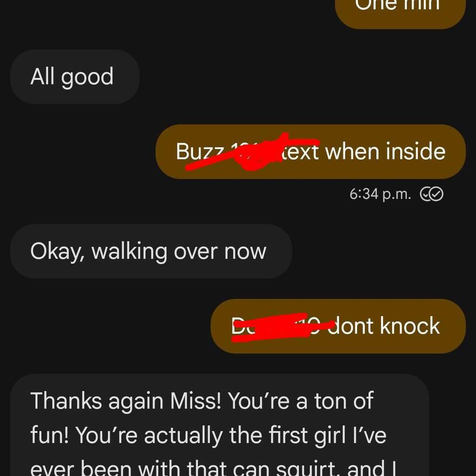Viewport: 476px width, 476px height.
Task: Click the word "good" in the grey bubble
Action: 87,78
